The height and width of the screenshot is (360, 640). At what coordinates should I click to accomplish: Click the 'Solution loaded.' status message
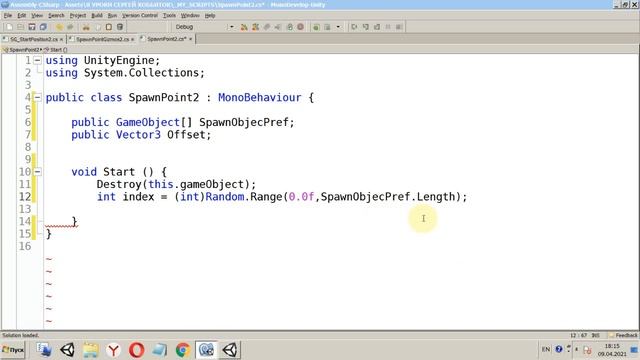coord(20,335)
